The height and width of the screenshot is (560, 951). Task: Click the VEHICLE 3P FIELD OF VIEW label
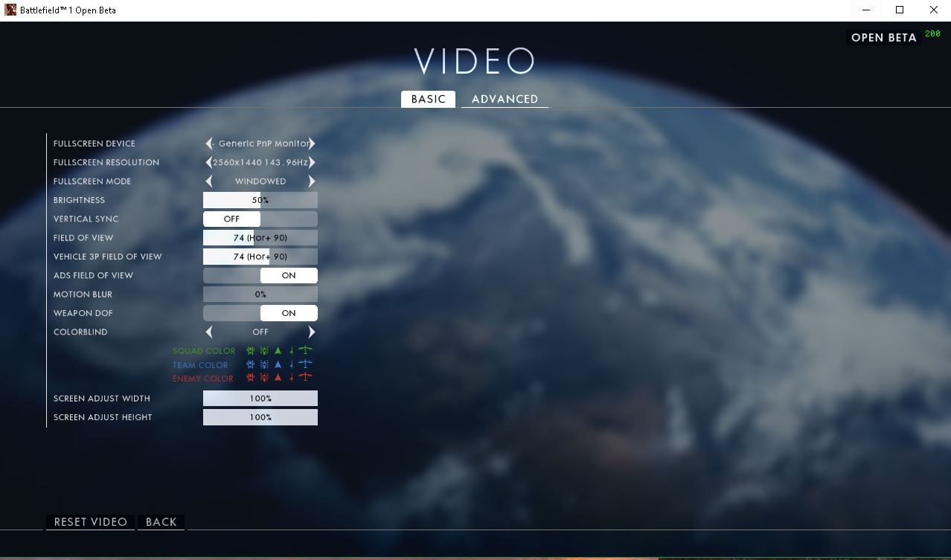[108, 257]
